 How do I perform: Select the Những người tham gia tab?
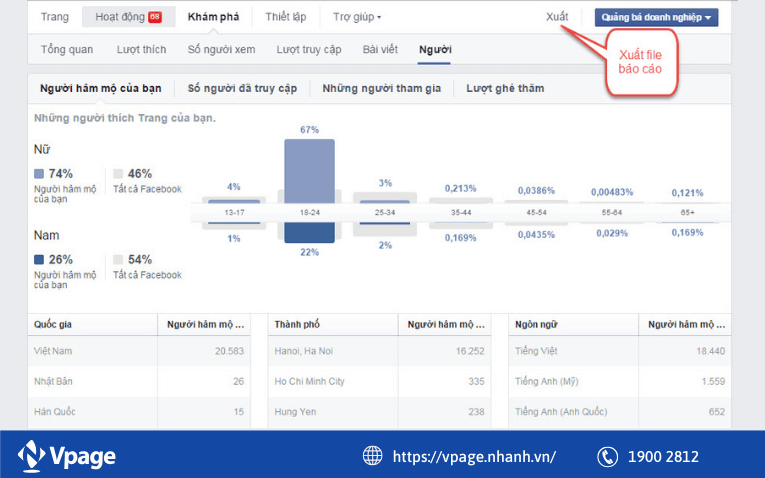pyautogui.click(x=381, y=88)
